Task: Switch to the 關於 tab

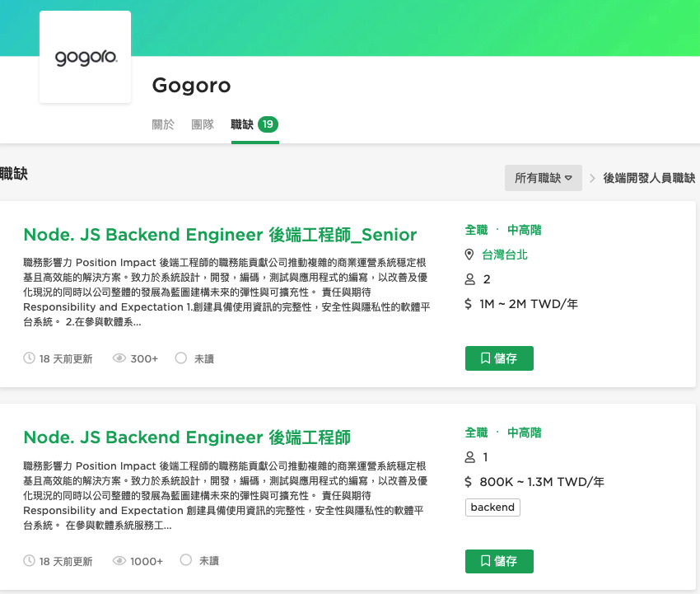Action: [163, 124]
